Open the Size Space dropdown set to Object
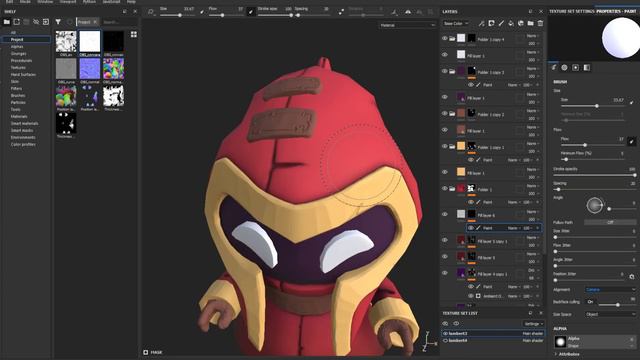 tap(610, 314)
